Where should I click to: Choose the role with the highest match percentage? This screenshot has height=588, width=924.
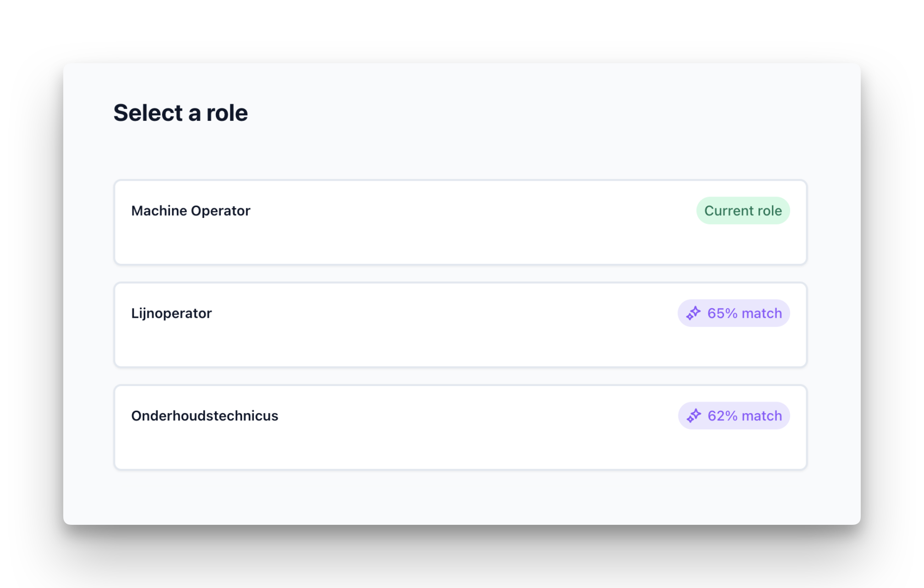click(x=460, y=325)
